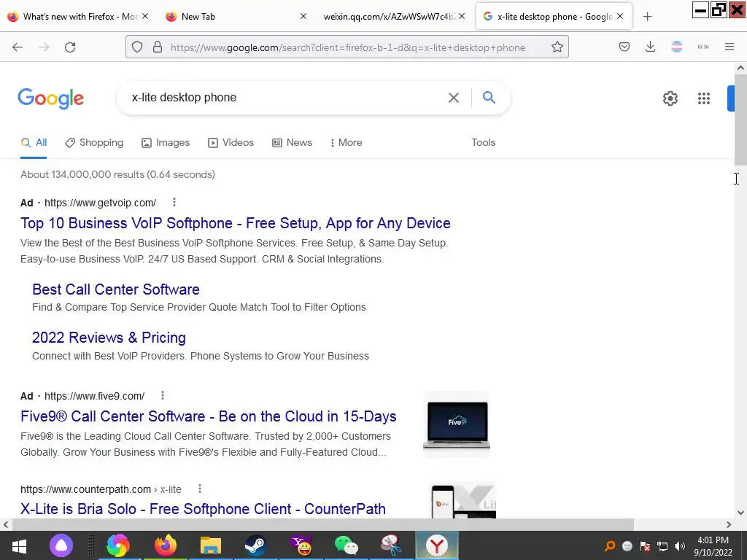Open the colorful swirl taskbar app
The width and height of the screenshot is (747, 560).
coord(117,545)
